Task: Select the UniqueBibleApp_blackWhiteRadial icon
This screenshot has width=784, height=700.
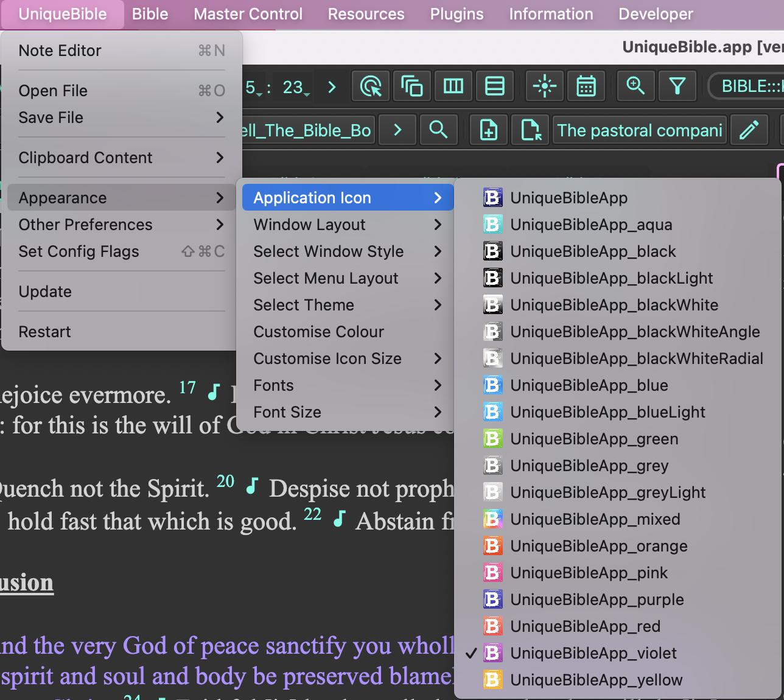Action: (618, 359)
